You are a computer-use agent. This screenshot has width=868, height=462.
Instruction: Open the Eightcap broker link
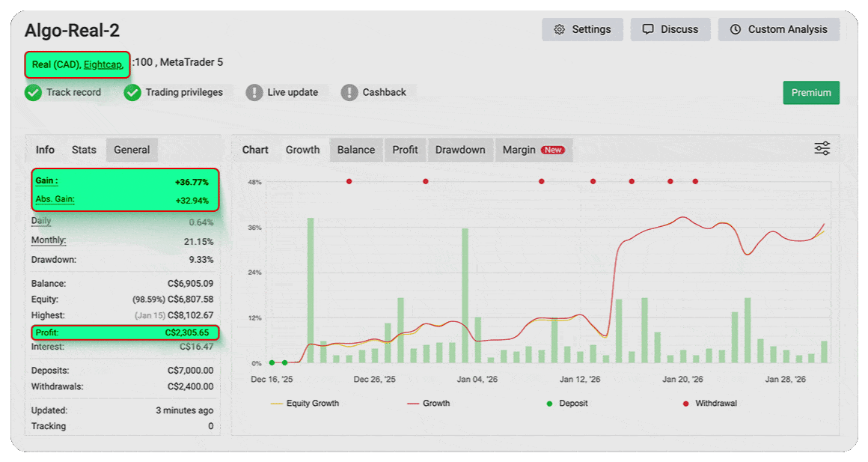click(103, 64)
